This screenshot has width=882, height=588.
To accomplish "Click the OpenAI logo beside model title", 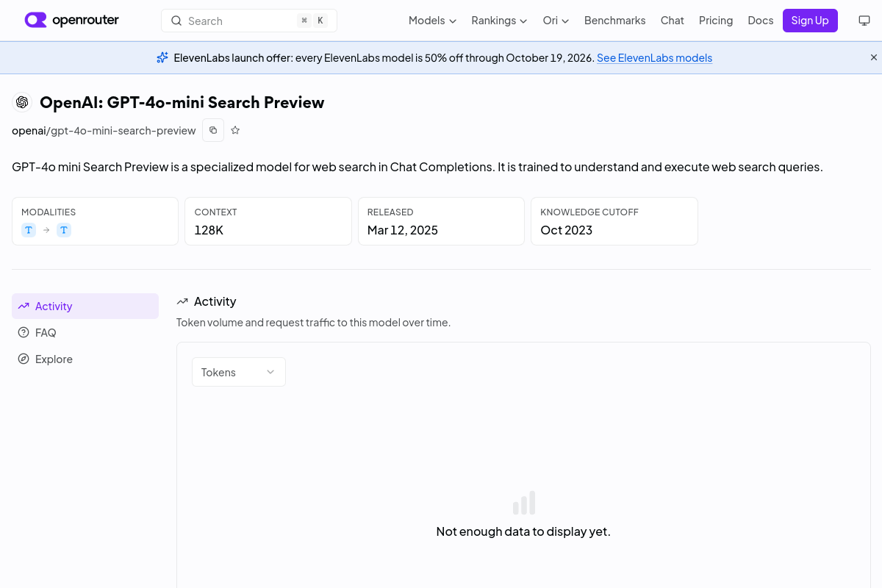I will coord(22,102).
